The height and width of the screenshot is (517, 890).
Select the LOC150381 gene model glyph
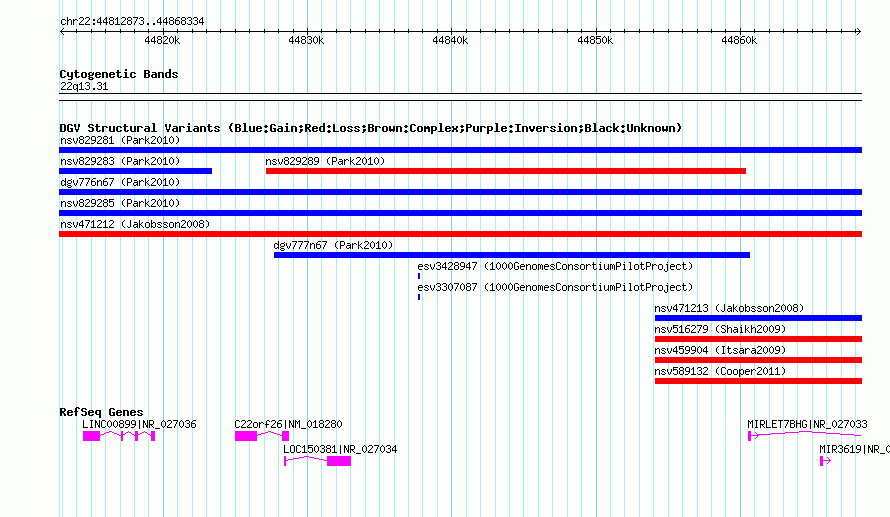pos(317,461)
